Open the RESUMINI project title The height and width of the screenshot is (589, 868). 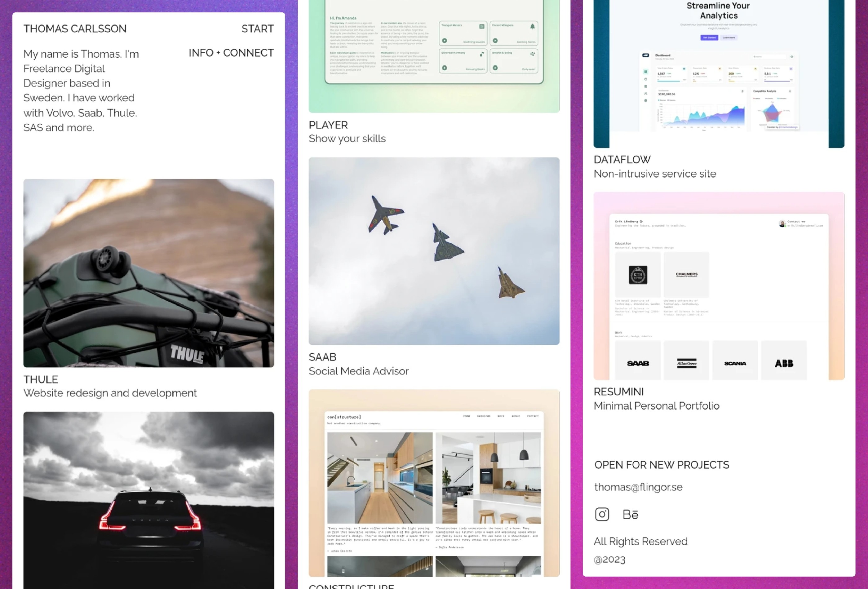tap(619, 392)
